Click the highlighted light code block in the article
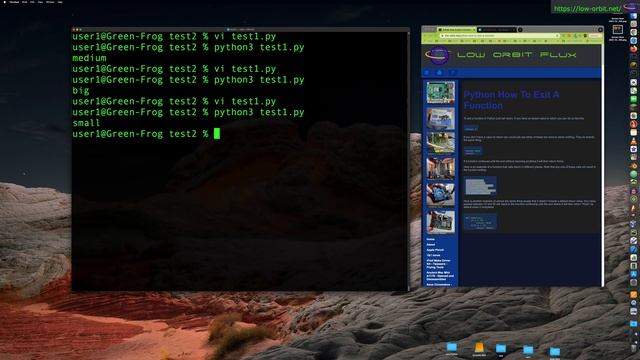The image size is (640, 360). [x=480, y=186]
